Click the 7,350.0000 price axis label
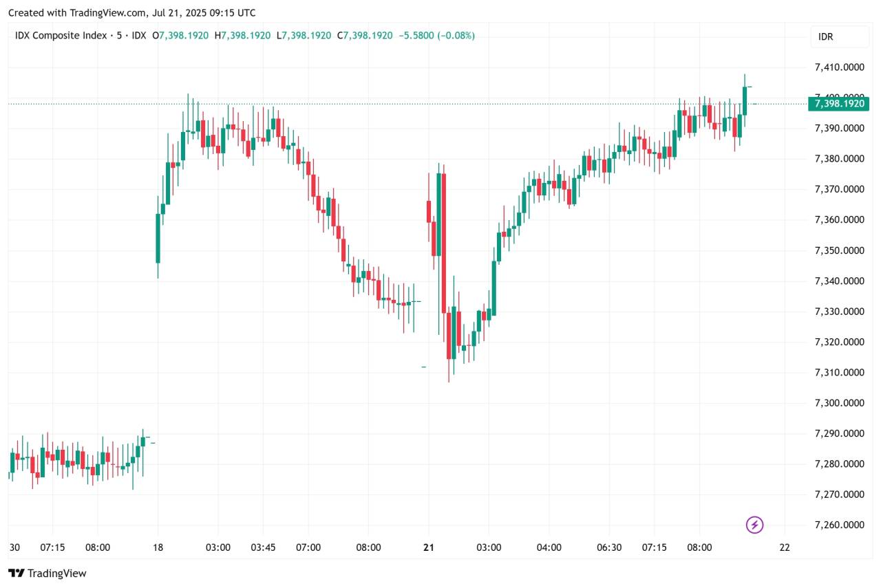 [x=839, y=250]
